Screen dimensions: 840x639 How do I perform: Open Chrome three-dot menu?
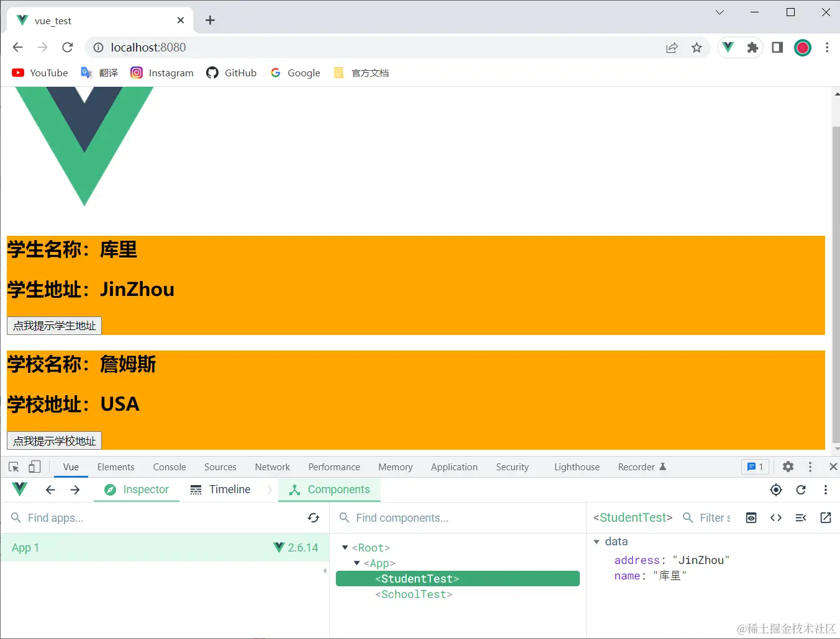tap(827, 48)
